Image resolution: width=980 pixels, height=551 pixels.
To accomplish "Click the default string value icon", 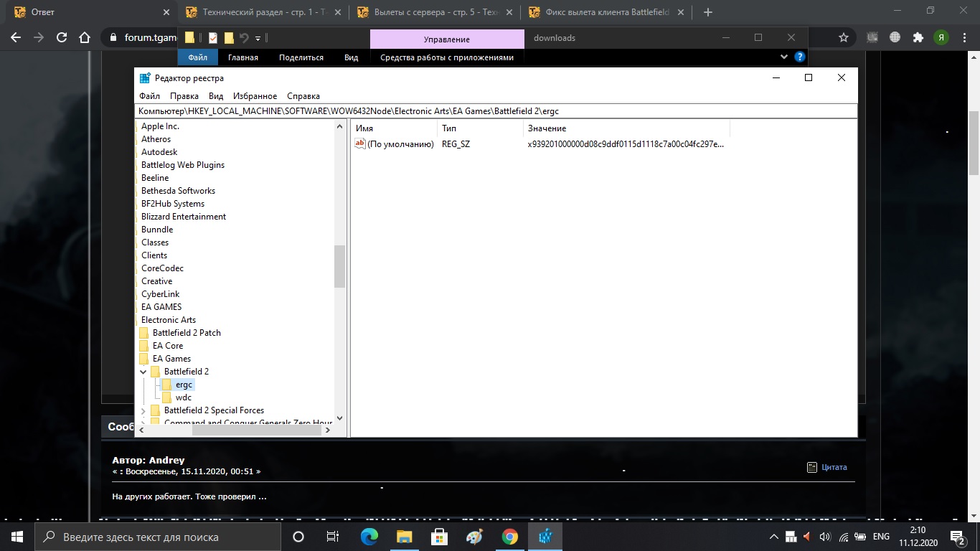I will [x=360, y=144].
